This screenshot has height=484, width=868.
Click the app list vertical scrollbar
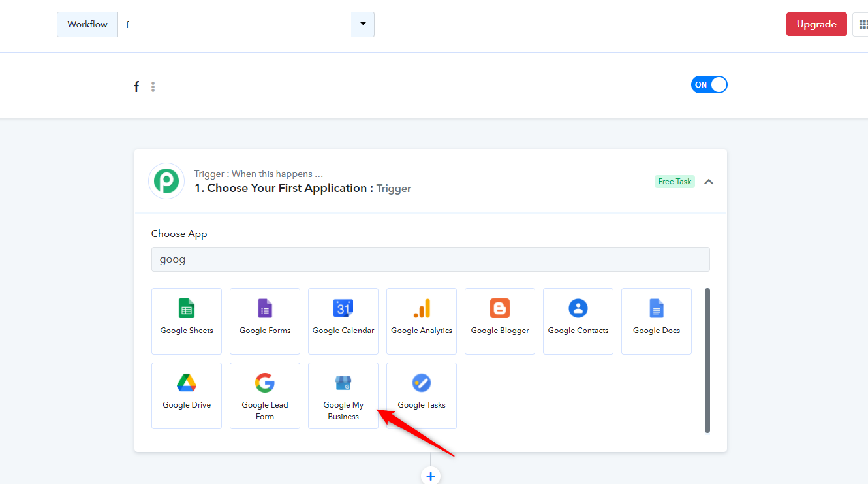pos(707,361)
